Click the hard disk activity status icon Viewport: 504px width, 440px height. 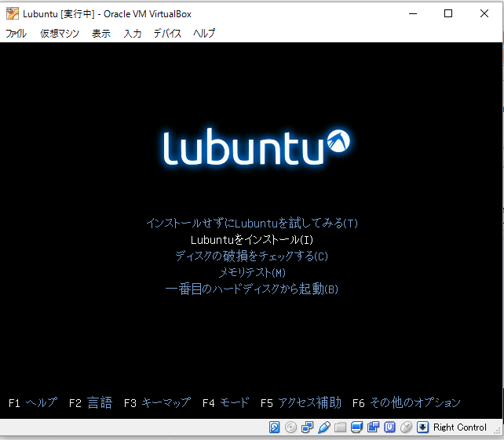tap(274, 427)
